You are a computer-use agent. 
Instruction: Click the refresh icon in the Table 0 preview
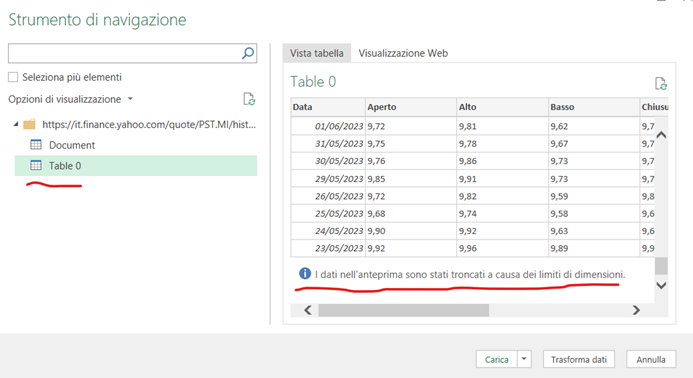[661, 84]
